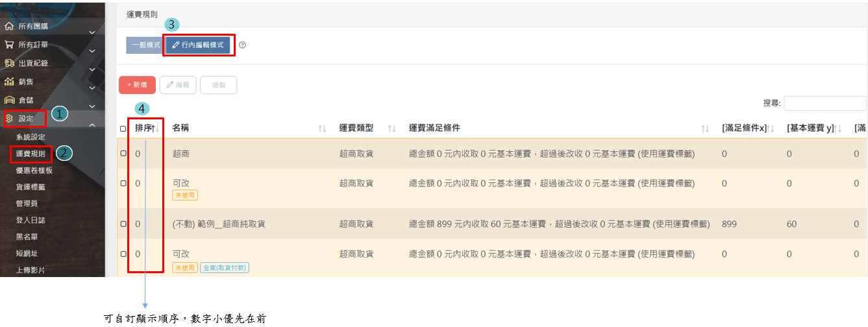The height and width of the screenshot is (327, 868).
Task: Expand the 銷售 submenu arrow
Action: (92, 88)
